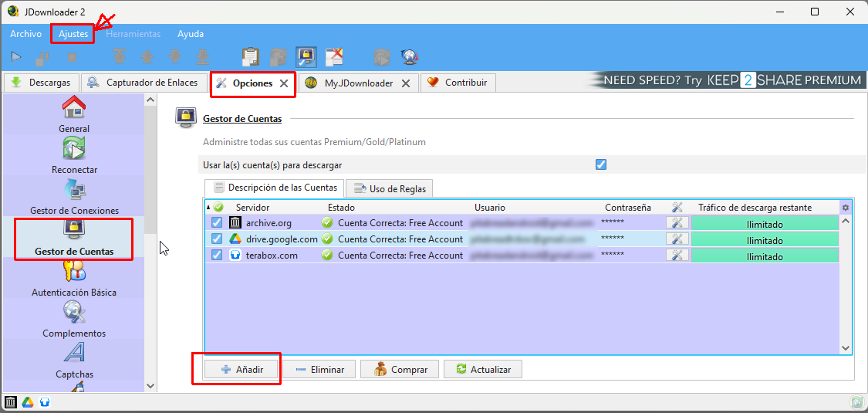Select Reconectar in settings sidebar

[74, 155]
